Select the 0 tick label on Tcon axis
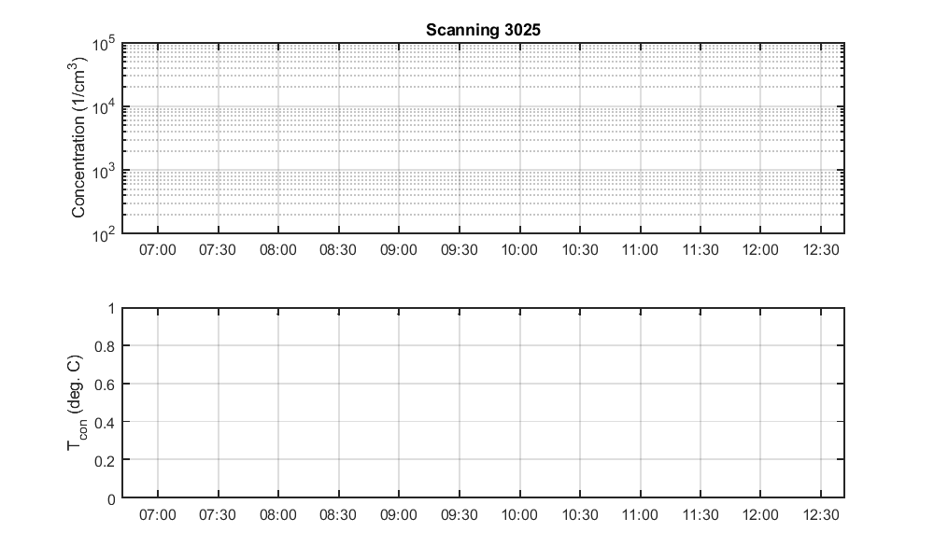This screenshot has height=560, width=934. pyautogui.click(x=111, y=499)
